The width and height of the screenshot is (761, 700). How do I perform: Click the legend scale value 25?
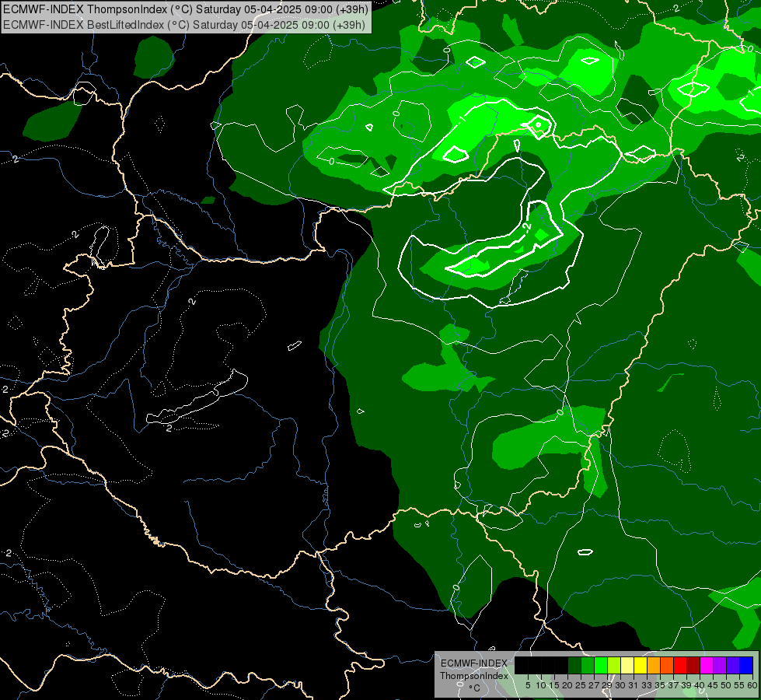point(581,685)
